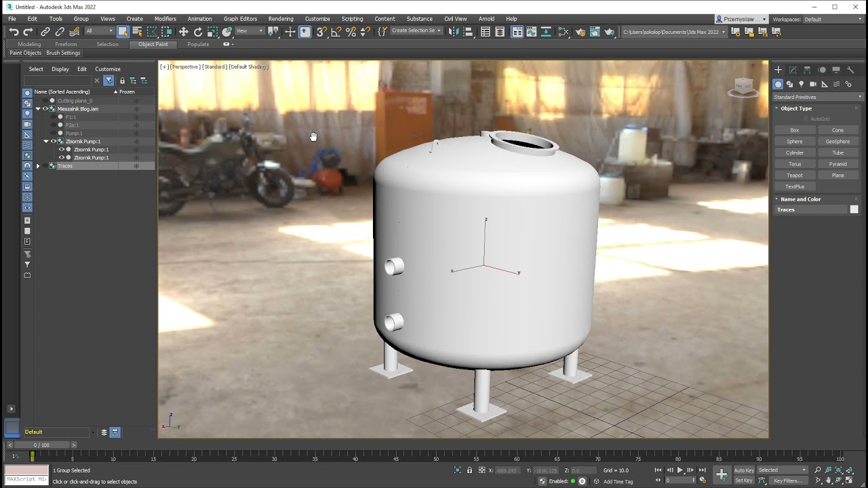This screenshot has width=868, height=488.
Task: Click the Maximize Viewport toggle icon
Action: [849, 481]
